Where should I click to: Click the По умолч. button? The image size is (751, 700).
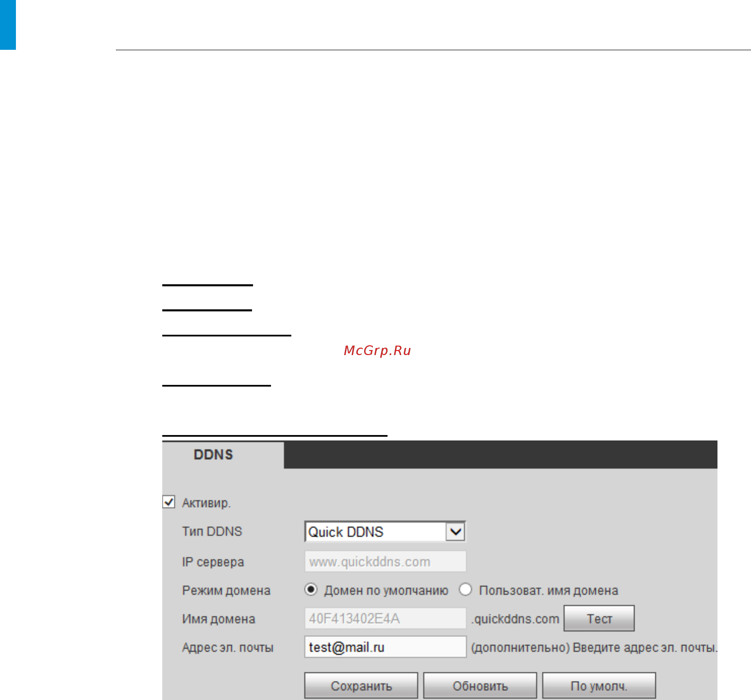pyautogui.click(x=599, y=686)
